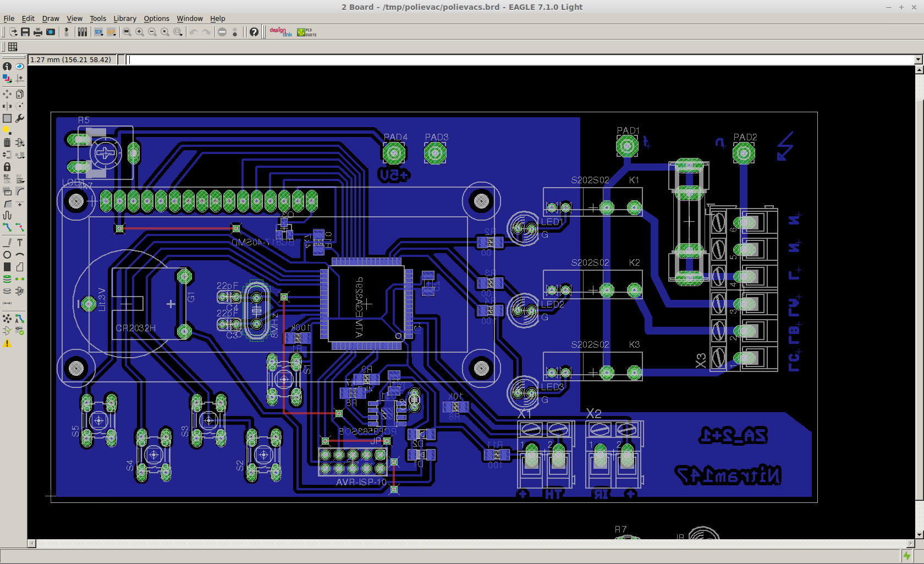This screenshot has height=564, width=924.
Task: Select the Meander tool
Action: [7, 215]
